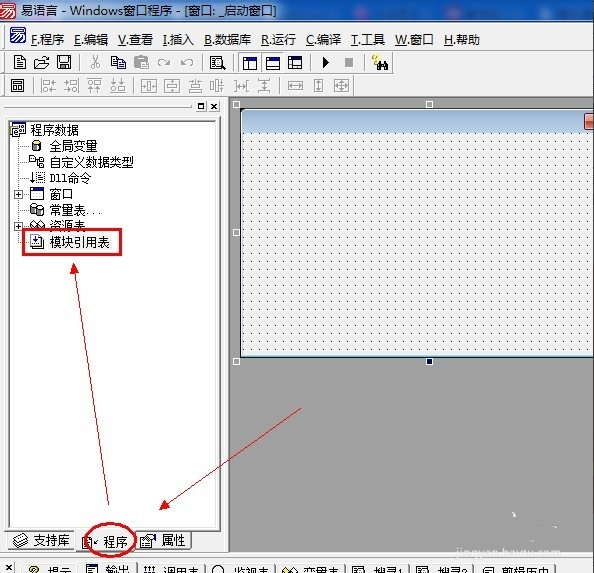594x573 pixels.
Task: Center horizontally in window icon
Action: pos(149,86)
